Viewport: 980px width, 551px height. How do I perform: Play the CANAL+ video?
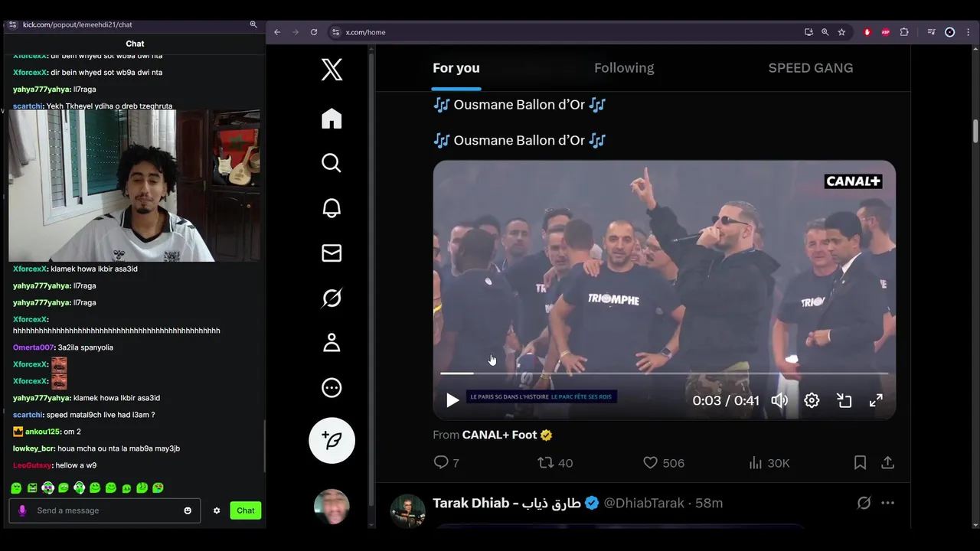coord(452,400)
